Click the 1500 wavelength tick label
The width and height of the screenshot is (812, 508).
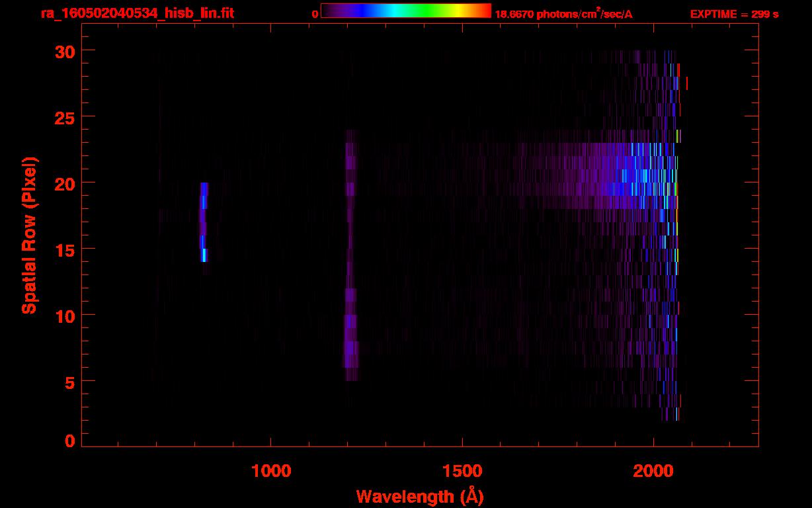point(462,470)
